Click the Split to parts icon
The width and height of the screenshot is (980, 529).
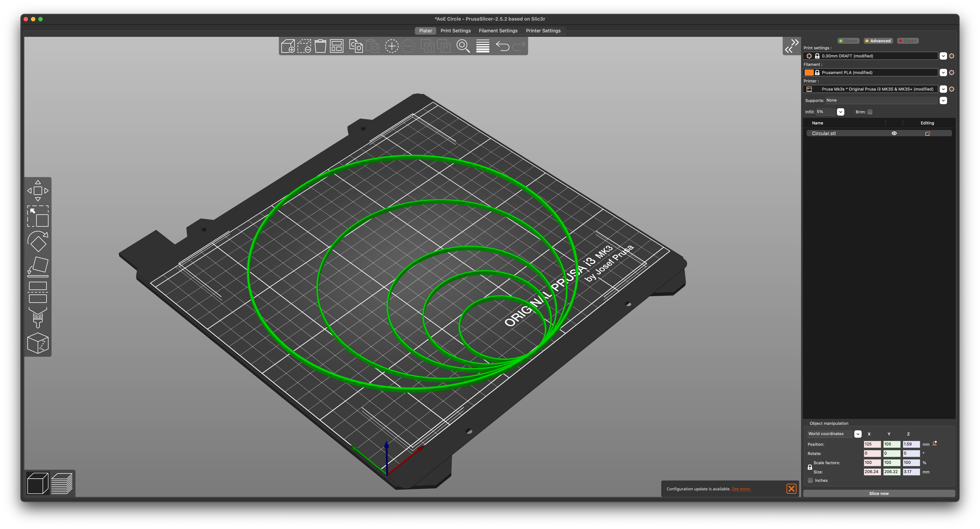pyautogui.click(x=444, y=46)
